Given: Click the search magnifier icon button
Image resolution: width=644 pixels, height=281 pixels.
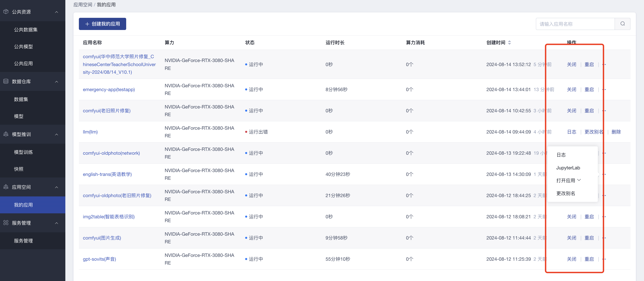Looking at the screenshot, I should tap(622, 24).
